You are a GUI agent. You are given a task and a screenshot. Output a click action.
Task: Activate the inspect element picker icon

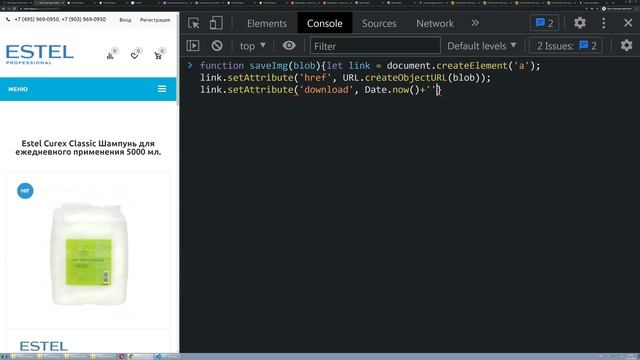click(x=193, y=23)
